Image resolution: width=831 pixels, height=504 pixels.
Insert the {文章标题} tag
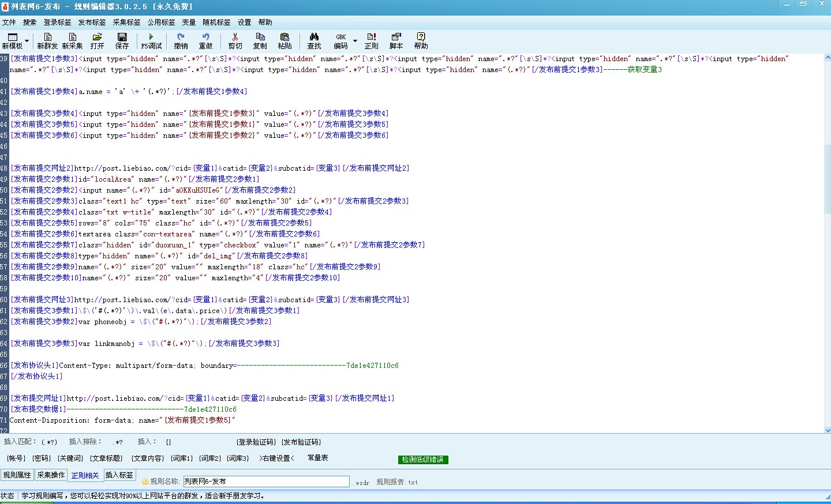coord(106,458)
